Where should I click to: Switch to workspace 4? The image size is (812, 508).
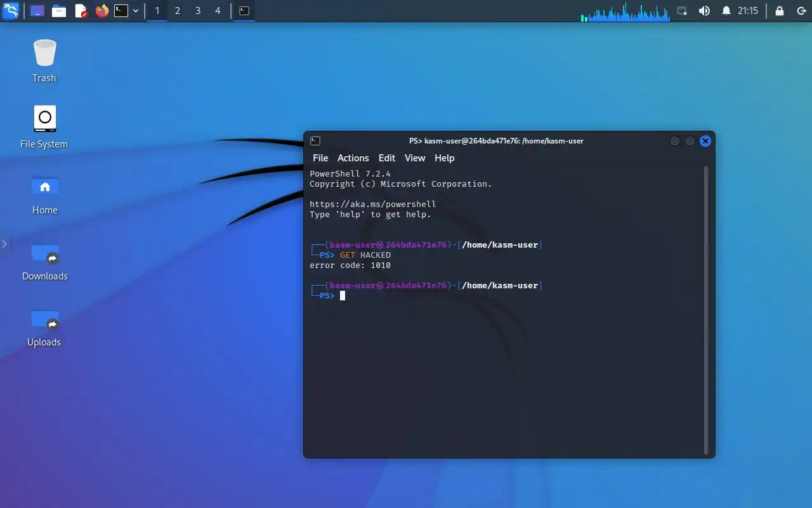218,11
